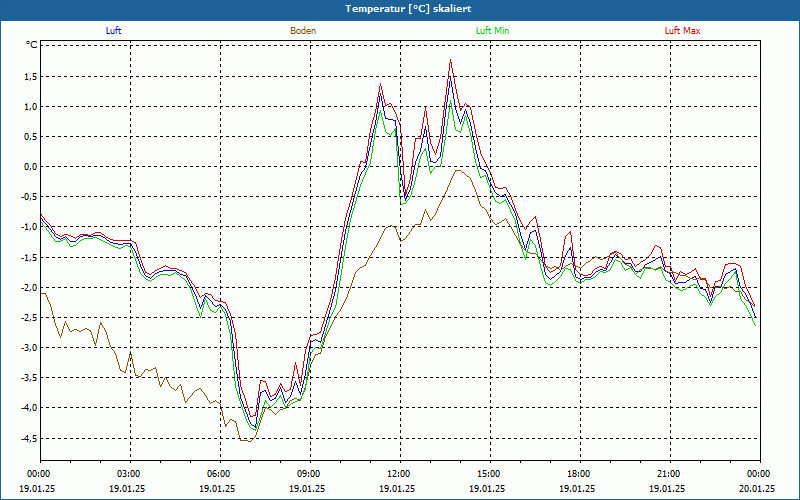Click the -4,5 y-axis value
The height and width of the screenshot is (500, 800).
(x=29, y=438)
